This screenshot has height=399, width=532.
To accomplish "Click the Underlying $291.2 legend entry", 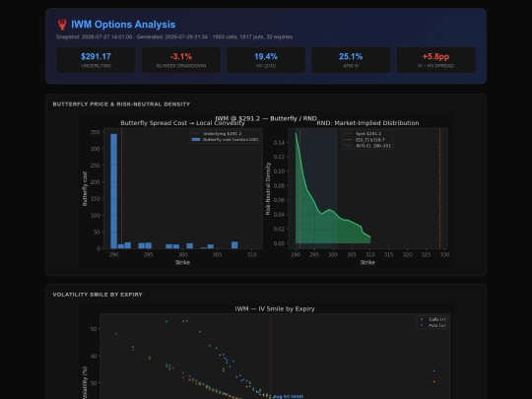I will (x=217, y=134).
